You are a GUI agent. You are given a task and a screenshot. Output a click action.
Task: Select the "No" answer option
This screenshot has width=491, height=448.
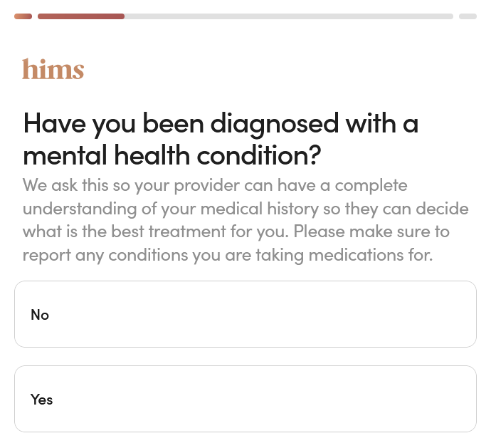point(245,314)
